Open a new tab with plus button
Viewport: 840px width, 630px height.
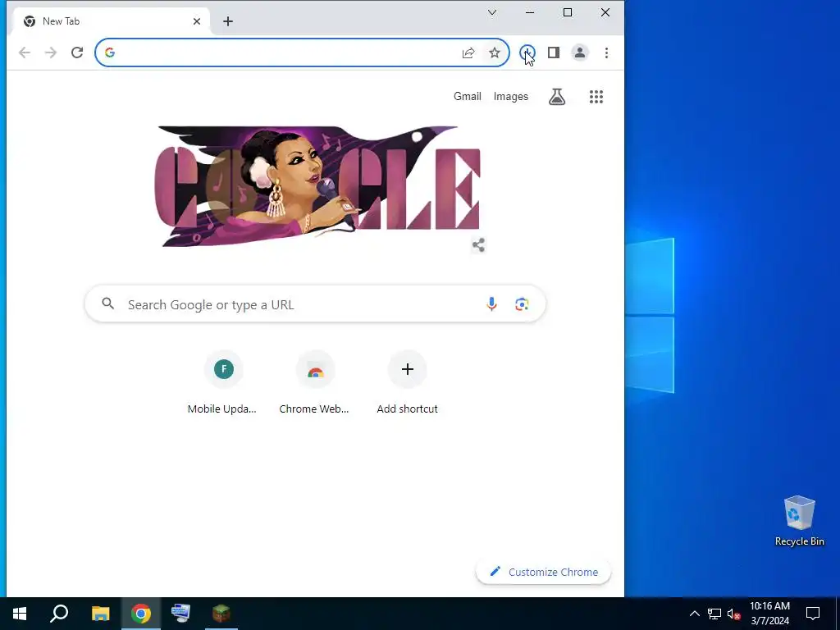click(228, 21)
